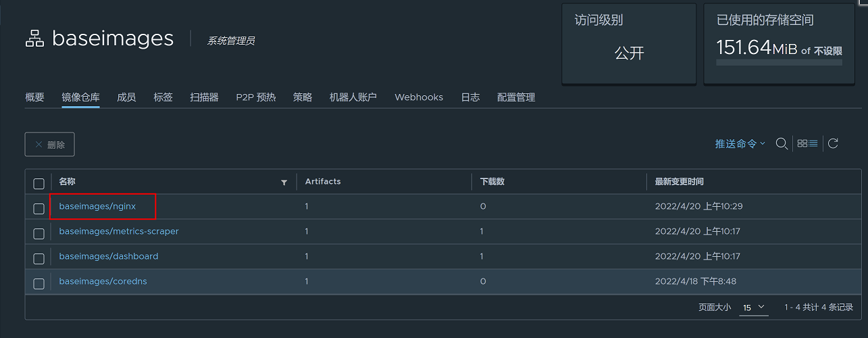This screenshot has width=868, height=338.
Task: Open the 扫描器 tab
Action: pyautogui.click(x=204, y=97)
